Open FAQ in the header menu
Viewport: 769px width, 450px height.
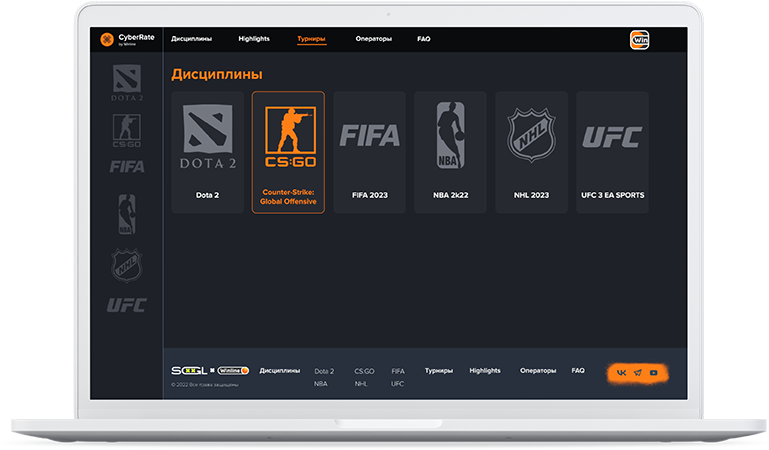(424, 39)
